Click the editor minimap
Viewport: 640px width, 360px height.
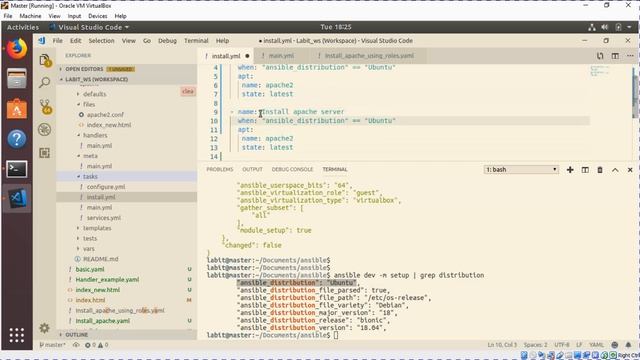[600, 71]
